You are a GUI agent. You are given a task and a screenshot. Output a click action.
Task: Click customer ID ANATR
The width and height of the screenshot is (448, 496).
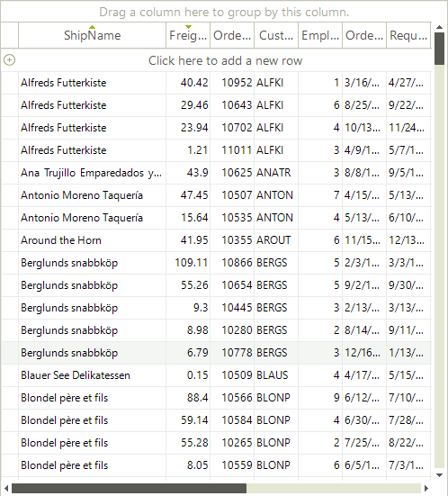coord(273,173)
